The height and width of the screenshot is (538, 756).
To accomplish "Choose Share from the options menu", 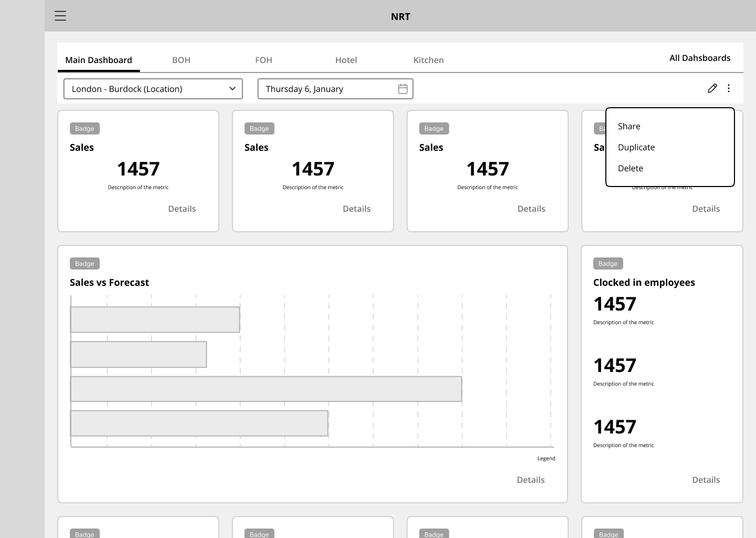I will click(x=629, y=126).
